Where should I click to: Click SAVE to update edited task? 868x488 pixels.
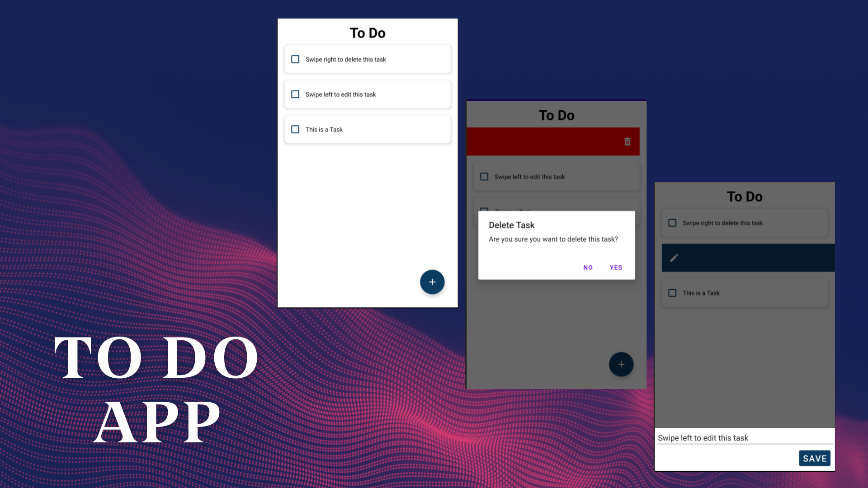814,458
